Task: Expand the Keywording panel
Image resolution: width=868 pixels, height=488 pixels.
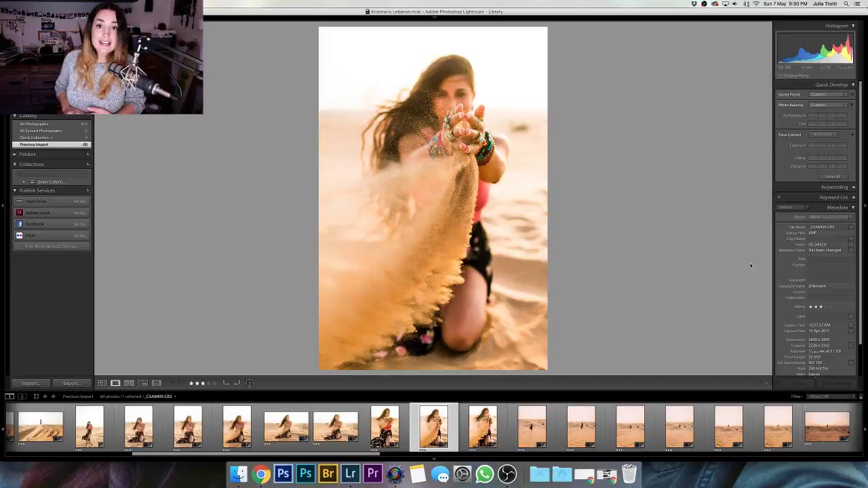Action: pos(853,187)
